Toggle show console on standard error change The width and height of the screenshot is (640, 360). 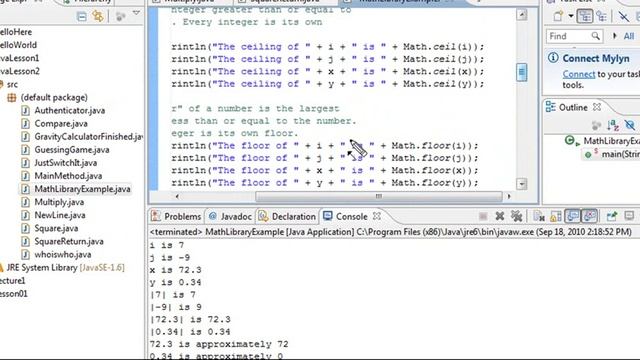589,216
